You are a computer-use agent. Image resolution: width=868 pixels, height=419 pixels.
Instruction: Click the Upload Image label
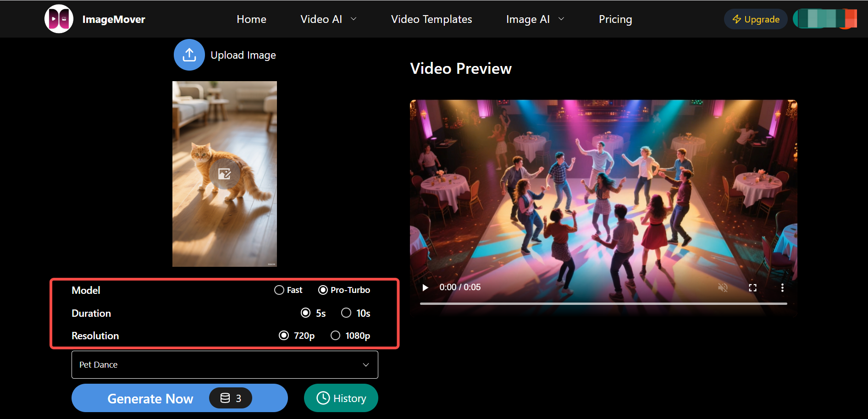click(243, 55)
